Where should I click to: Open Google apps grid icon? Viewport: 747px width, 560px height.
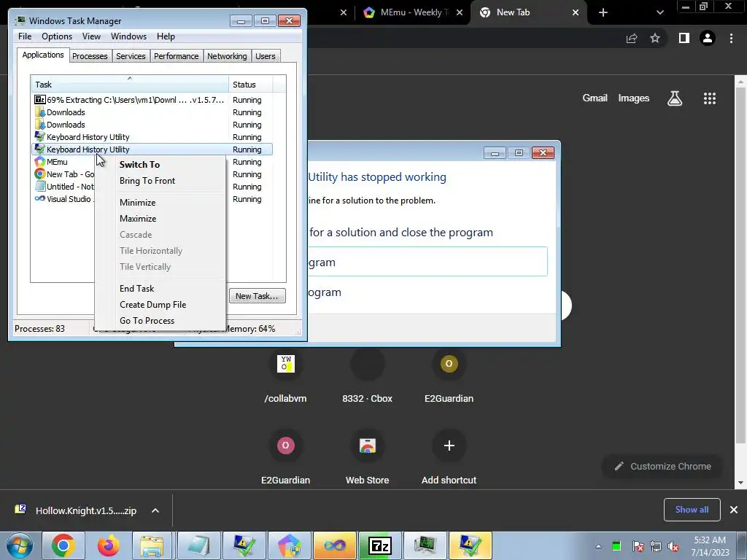coord(710,98)
